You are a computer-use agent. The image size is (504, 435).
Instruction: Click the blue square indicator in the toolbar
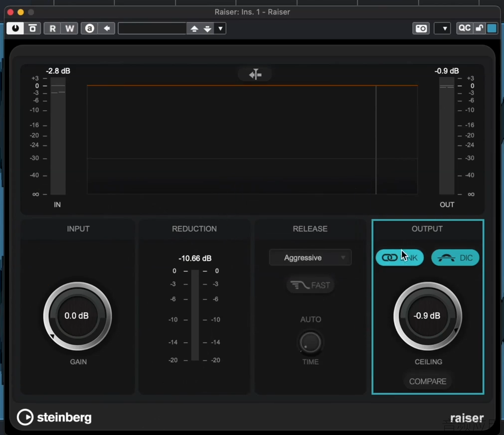492,28
